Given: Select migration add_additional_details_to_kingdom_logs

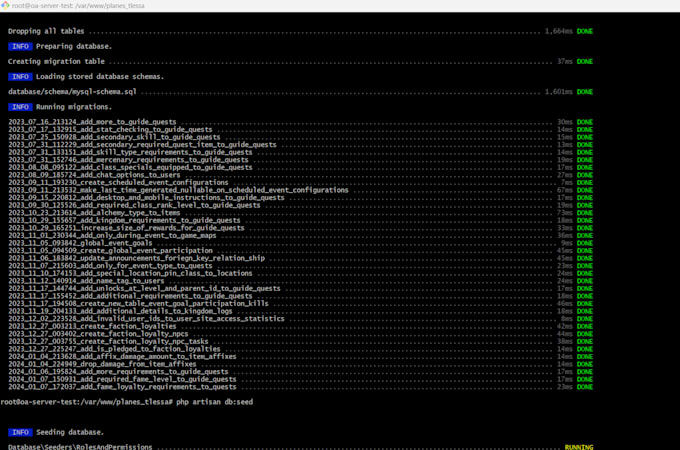Looking at the screenshot, I should [120, 312].
